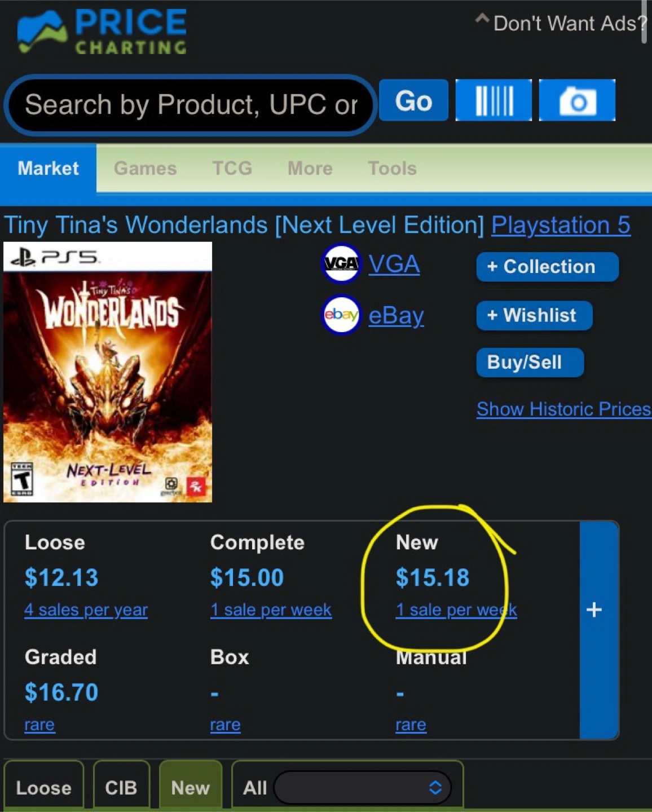Viewport: 652px width, 812px height.
Task: Click the VGA logo icon
Action: point(341,263)
